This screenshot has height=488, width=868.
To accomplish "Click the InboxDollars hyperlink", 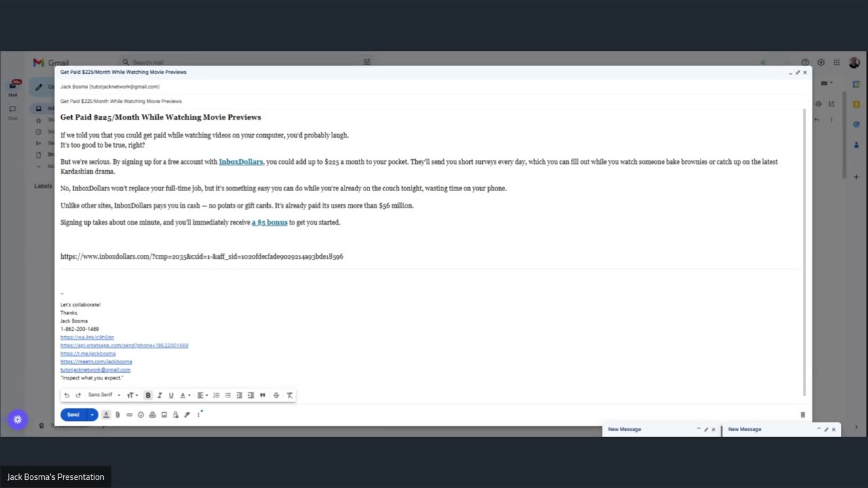I will coord(241,162).
